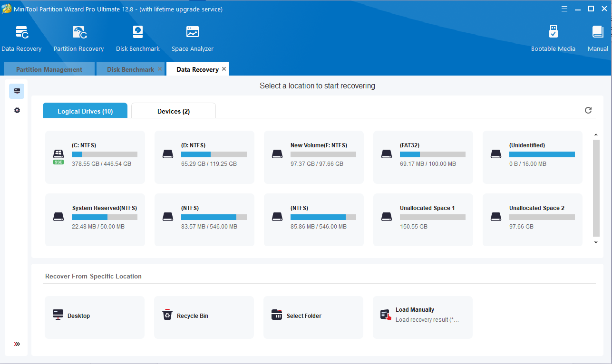Open the Manual icon
The width and height of the screenshot is (612, 364).
(598, 32)
